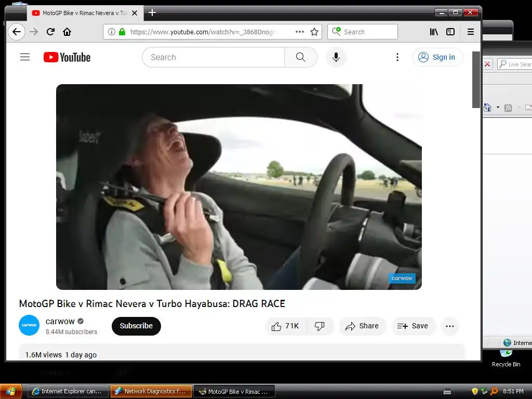The height and width of the screenshot is (399, 532).
Task: Open the Windows Start button
Action: coord(11,392)
